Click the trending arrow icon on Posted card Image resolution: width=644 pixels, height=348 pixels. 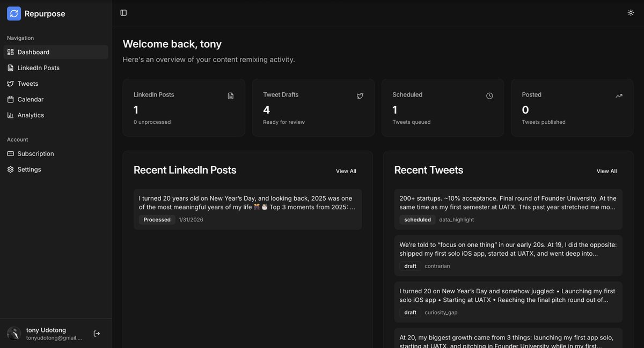click(x=619, y=96)
